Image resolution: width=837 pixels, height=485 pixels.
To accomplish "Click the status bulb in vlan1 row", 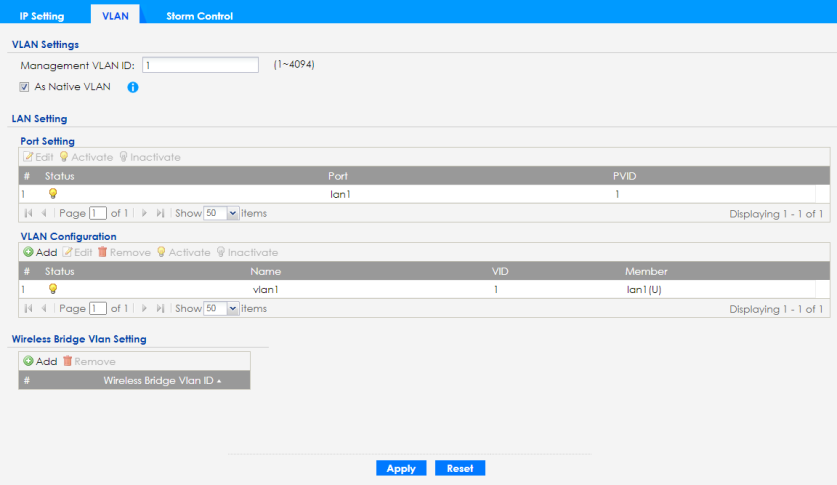I will tap(53, 289).
